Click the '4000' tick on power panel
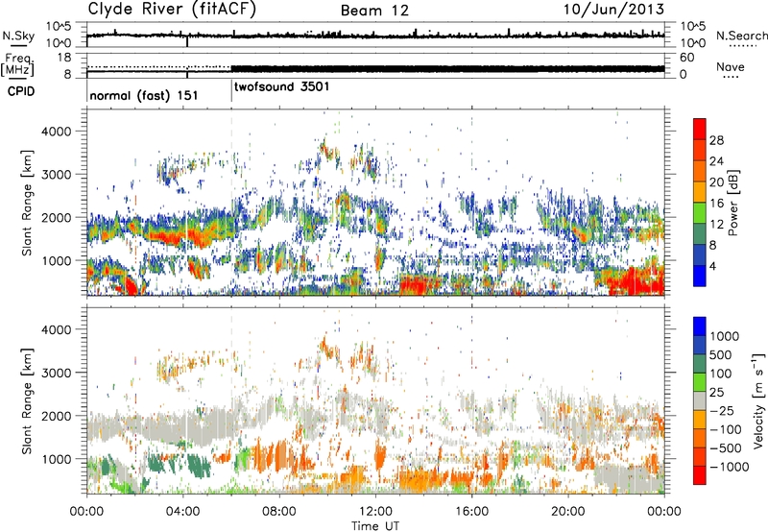Viewport: 768px width, 532px height. (x=59, y=132)
